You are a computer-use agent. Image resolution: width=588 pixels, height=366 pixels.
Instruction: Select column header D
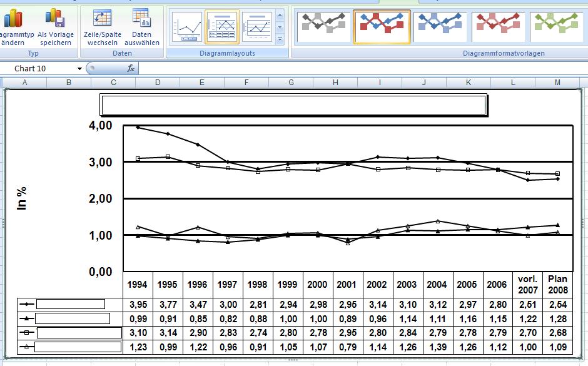click(x=157, y=83)
